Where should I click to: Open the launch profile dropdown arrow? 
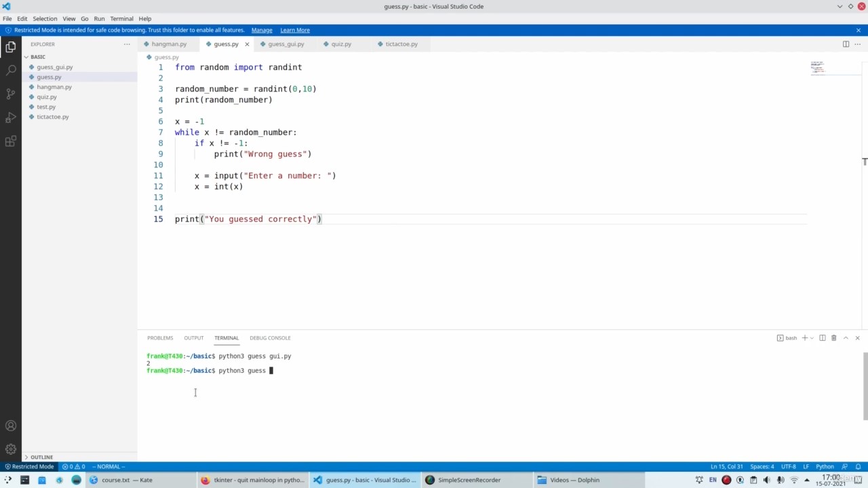(812, 338)
